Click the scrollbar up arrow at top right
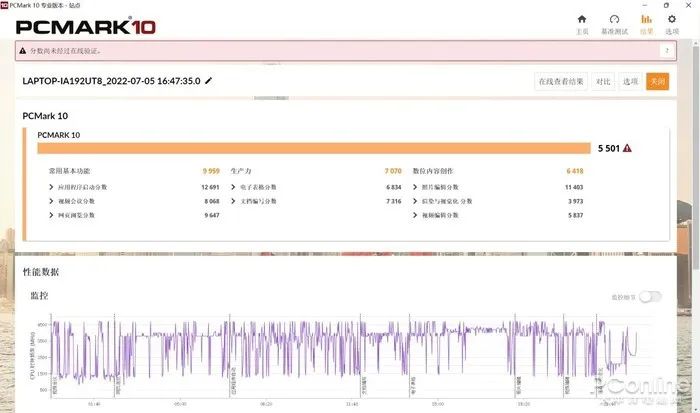Screen dimensions: 700x413 (696, 43)
